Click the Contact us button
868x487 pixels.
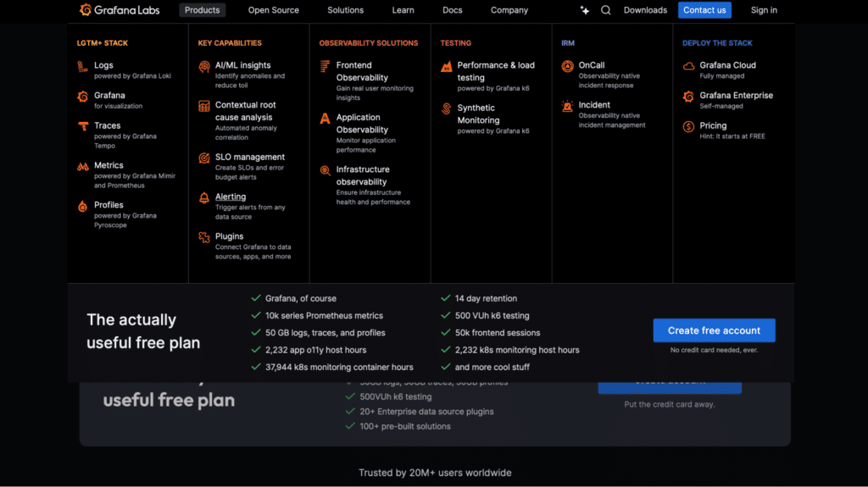click(x=704, y=10)
